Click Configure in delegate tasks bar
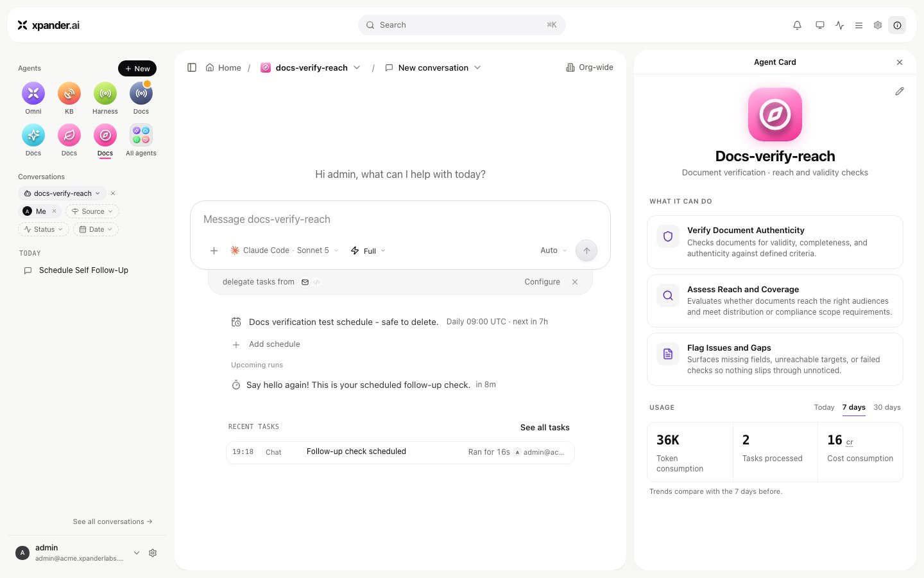The width and height of the screenshot is (924, 578). point(542,282)
